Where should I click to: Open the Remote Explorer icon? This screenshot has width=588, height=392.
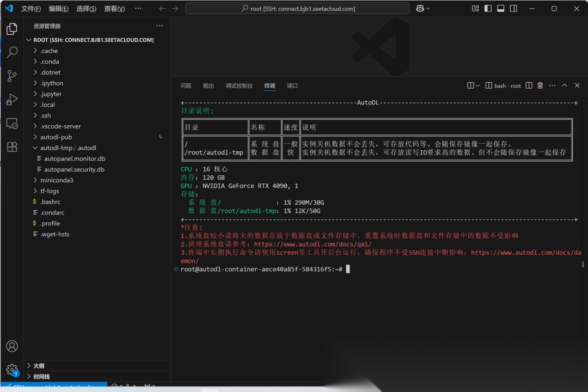point(12,124)
